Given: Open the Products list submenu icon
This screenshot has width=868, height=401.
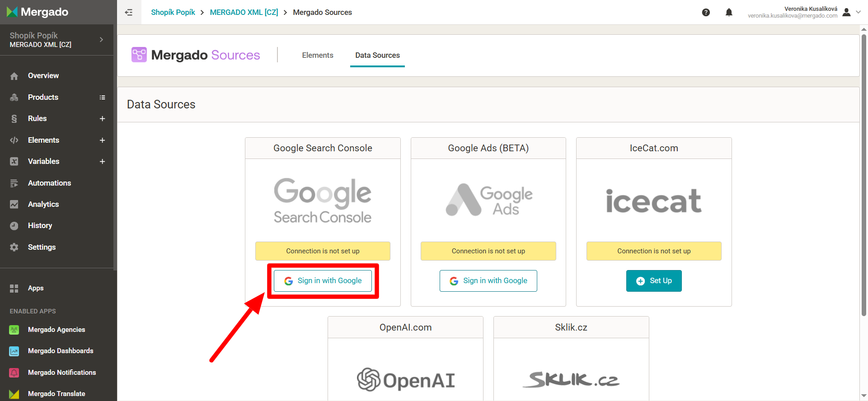Looking at the screenshot, I should click(x=102, y=97).
